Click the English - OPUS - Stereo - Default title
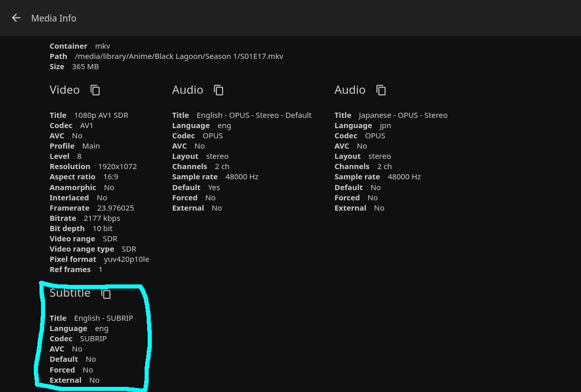 pyautogui.click(x=254, y=115)
